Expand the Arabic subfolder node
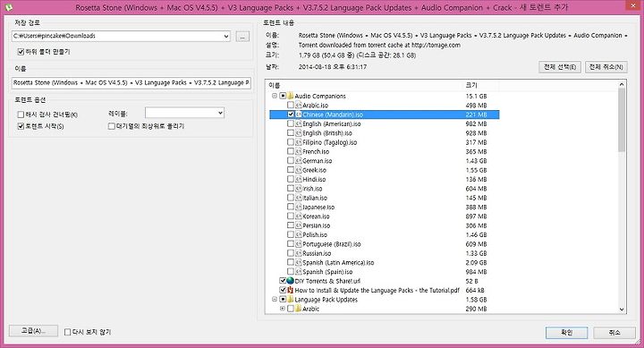The width and height of the screenshot is (644, 348). (x=283, y=309)
